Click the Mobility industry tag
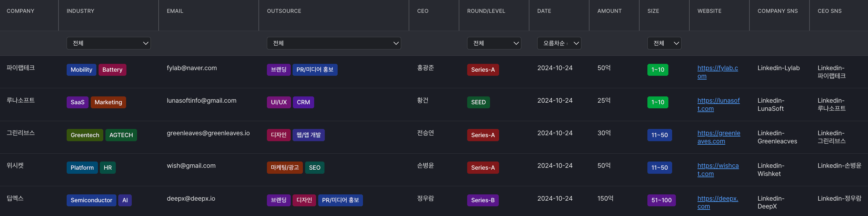The height and width of the screenshot is (216, 868). click(81, 70)
